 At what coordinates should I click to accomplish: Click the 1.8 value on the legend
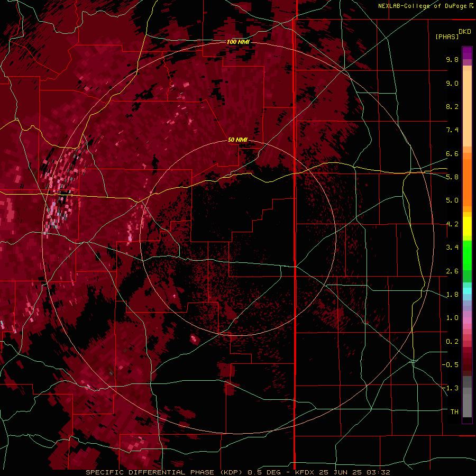coord(452,295)
